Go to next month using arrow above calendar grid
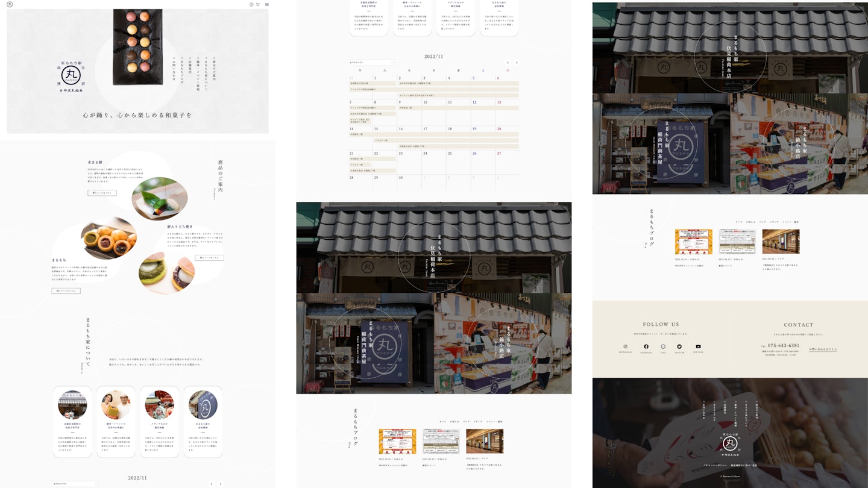 coord(517,63)
